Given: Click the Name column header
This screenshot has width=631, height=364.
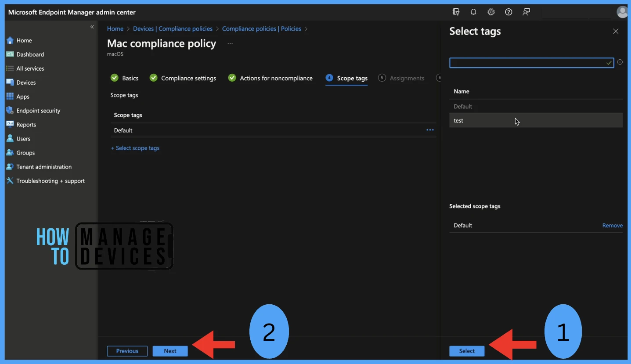Looking at the screenshot, I should [462, 91].
